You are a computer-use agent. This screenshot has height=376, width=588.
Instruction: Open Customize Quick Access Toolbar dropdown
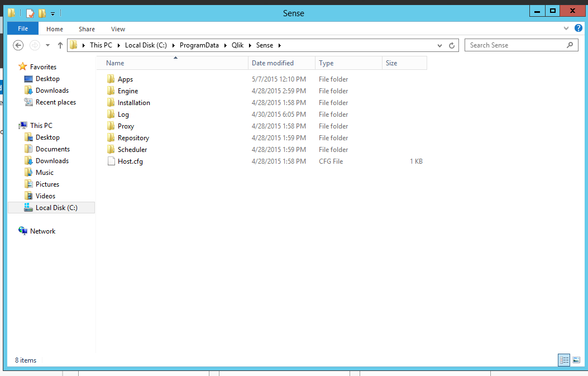[53, 14]
